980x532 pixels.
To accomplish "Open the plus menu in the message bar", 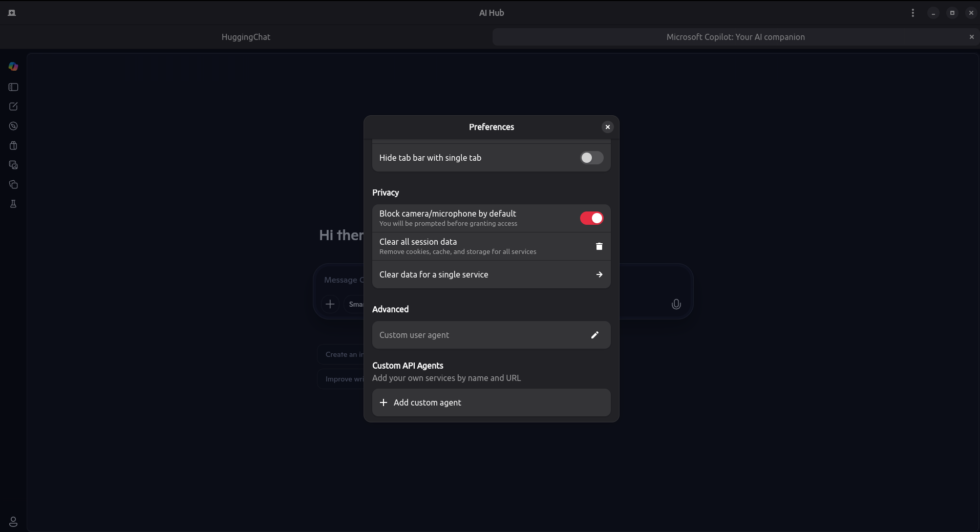I will point(330,304).
